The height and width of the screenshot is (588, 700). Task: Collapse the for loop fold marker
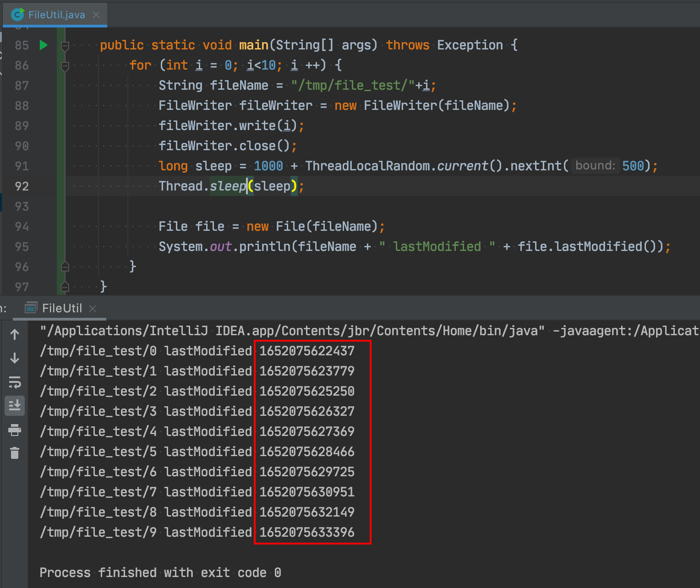[65, 65]
